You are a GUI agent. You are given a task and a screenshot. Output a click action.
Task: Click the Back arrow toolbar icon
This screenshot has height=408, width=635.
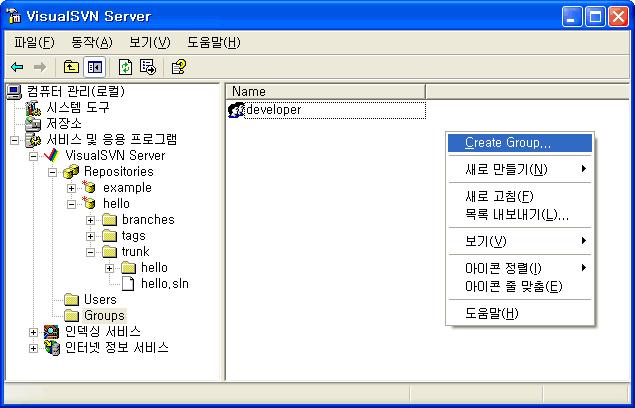(16, 67)
